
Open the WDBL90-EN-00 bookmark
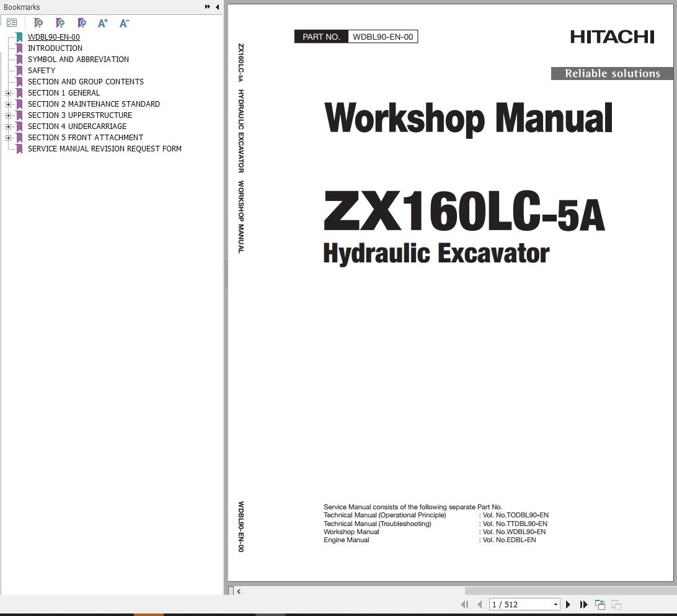54,37
